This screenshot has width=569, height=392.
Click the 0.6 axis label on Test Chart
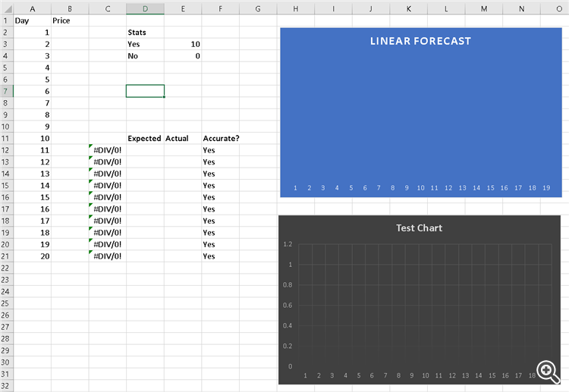coord(288,305)
